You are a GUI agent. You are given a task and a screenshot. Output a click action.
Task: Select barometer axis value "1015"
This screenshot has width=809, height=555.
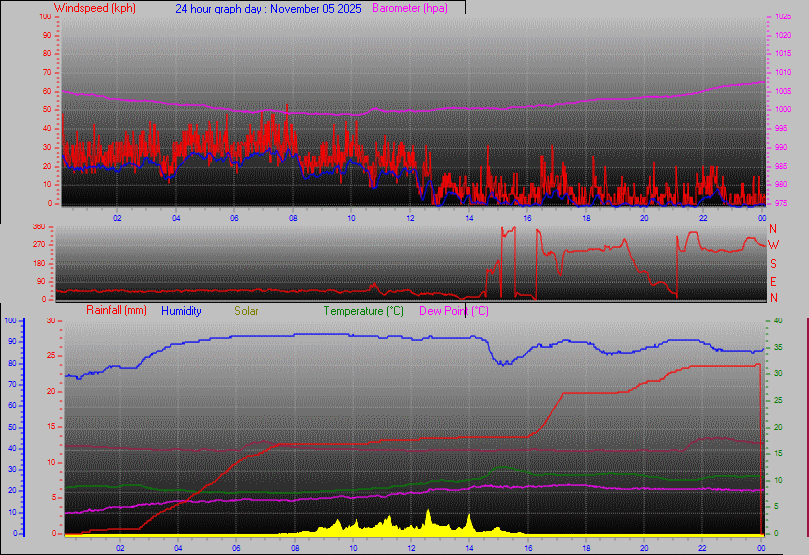click(783, 54)
